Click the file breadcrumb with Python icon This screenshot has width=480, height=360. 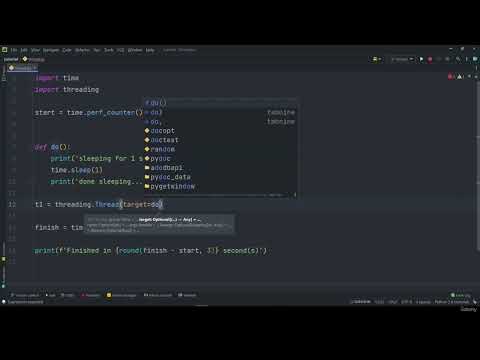[33, 59]
